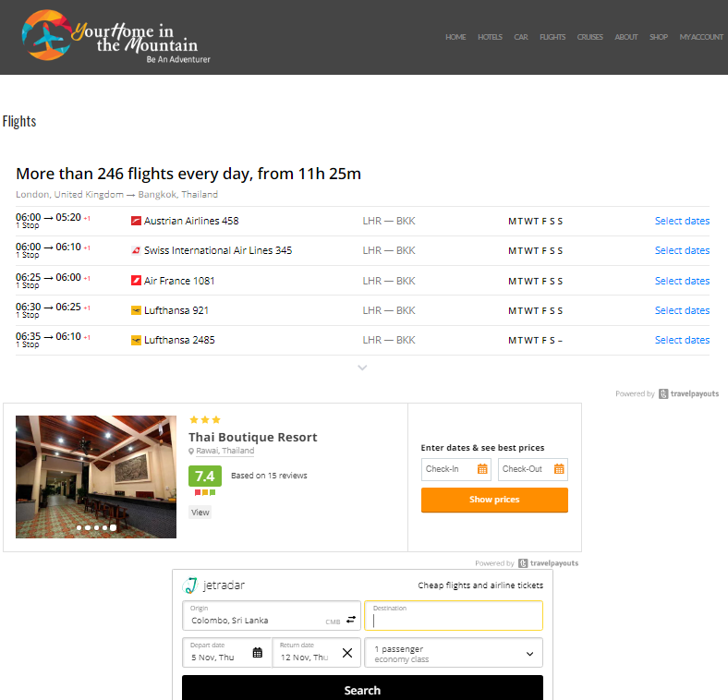Screen dimensions: 728x700
Task: Open the Check-In calendar icon
Action: (482, 469)
